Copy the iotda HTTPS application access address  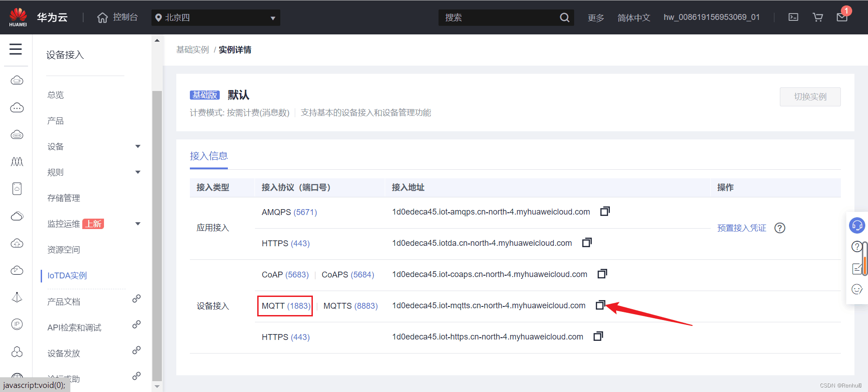(x=587, y=243)
